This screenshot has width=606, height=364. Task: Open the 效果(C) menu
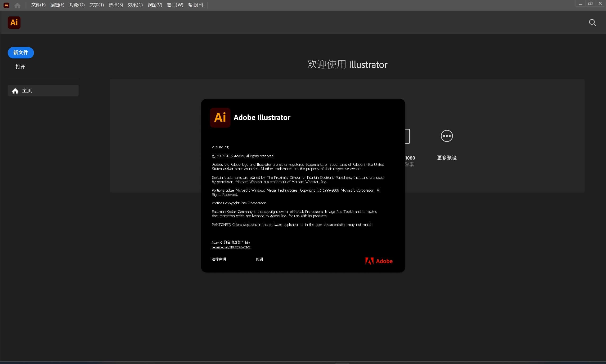pyautogui.click(x=135, y=5)
